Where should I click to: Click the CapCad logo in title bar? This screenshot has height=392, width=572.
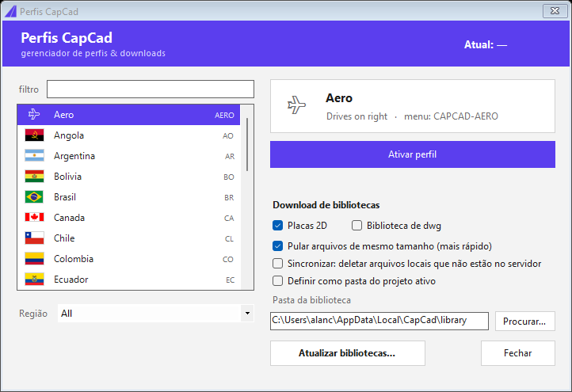10,11
